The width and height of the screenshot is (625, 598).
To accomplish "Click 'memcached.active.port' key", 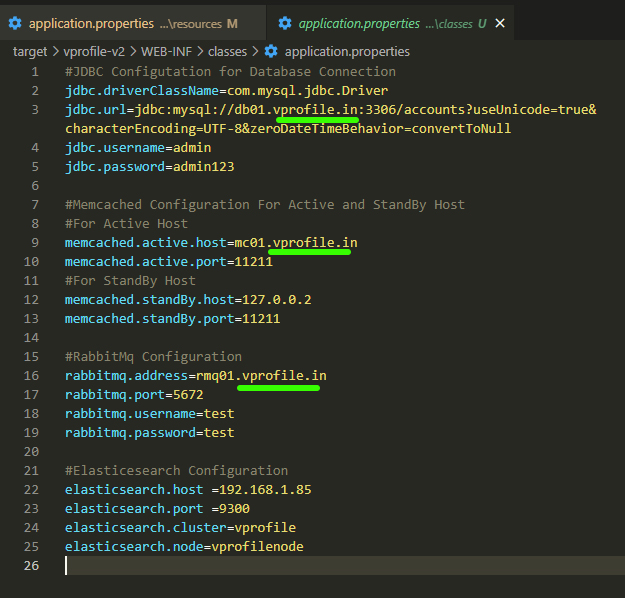I will 145,262.
